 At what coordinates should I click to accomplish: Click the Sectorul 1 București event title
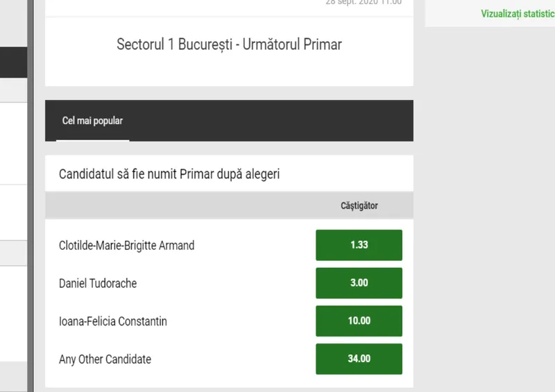pos(229,44)
